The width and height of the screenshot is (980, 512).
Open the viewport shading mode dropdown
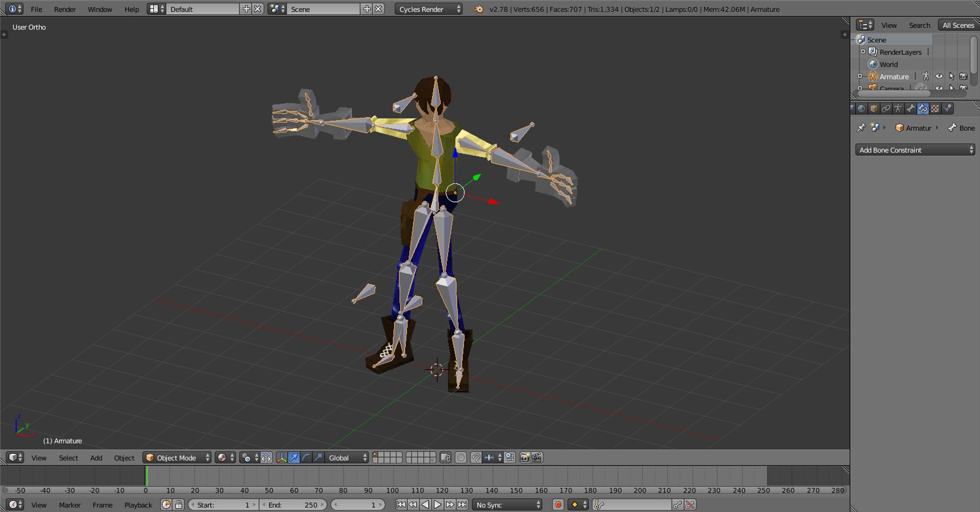(225, 457)
